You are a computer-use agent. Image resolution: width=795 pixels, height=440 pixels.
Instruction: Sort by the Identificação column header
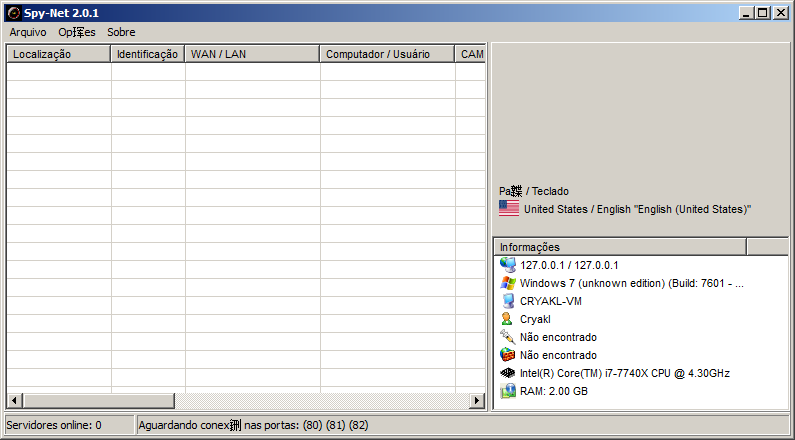click(147, 54)
